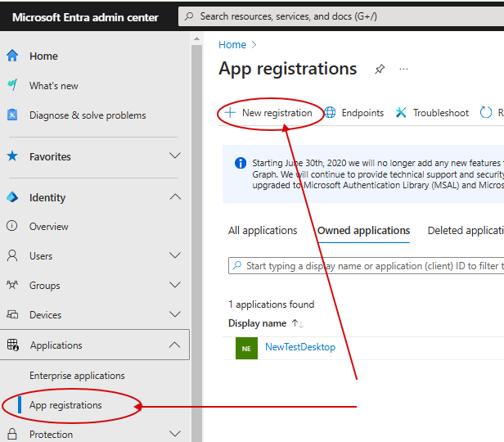Click the sidebar scrollbar up arrow

pos(196,39)
